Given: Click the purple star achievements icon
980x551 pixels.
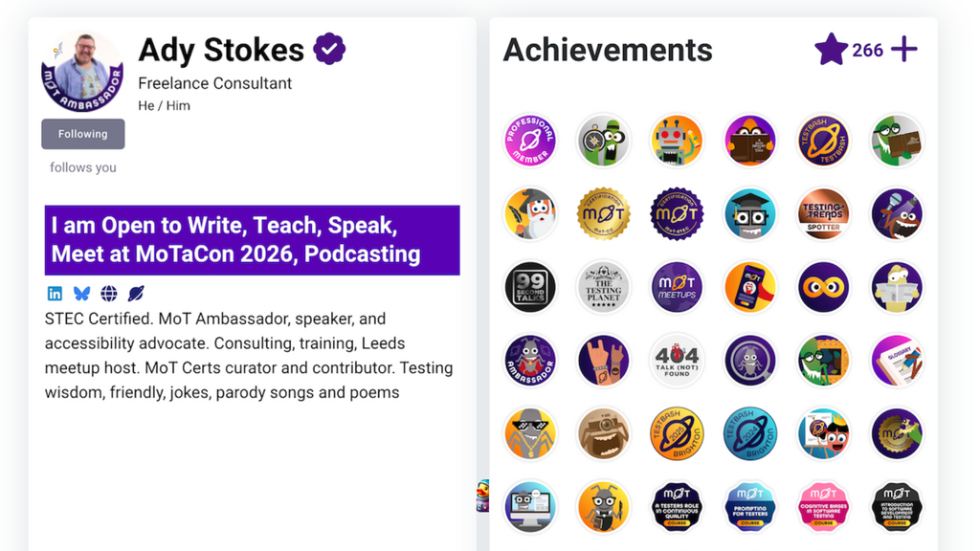Looking at the screenshot, I should (832, 50).
